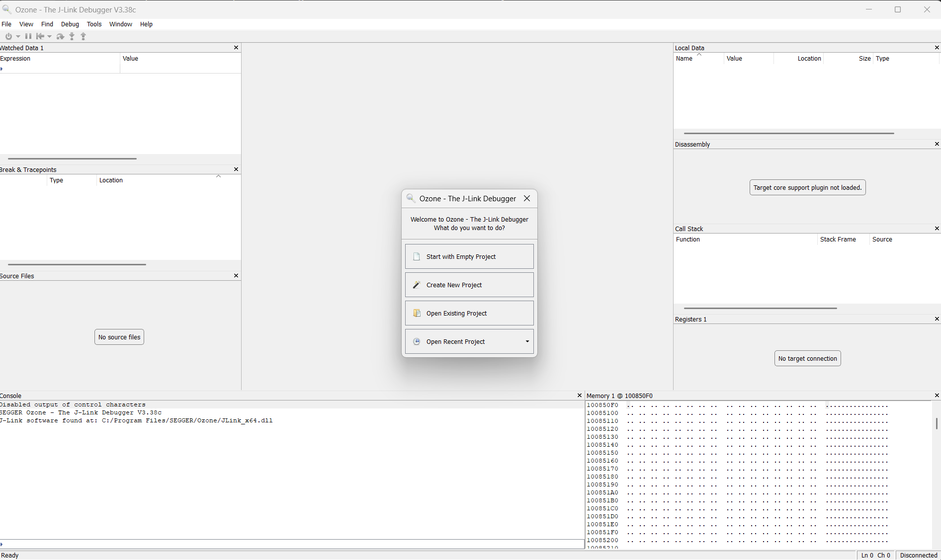Open the Window menu

pos(121,24)
